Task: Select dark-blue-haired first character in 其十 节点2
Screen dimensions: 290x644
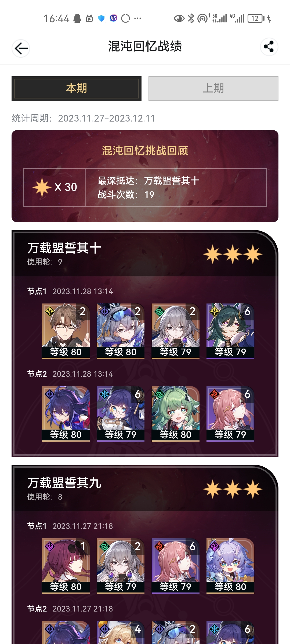Action: point(66,414)
